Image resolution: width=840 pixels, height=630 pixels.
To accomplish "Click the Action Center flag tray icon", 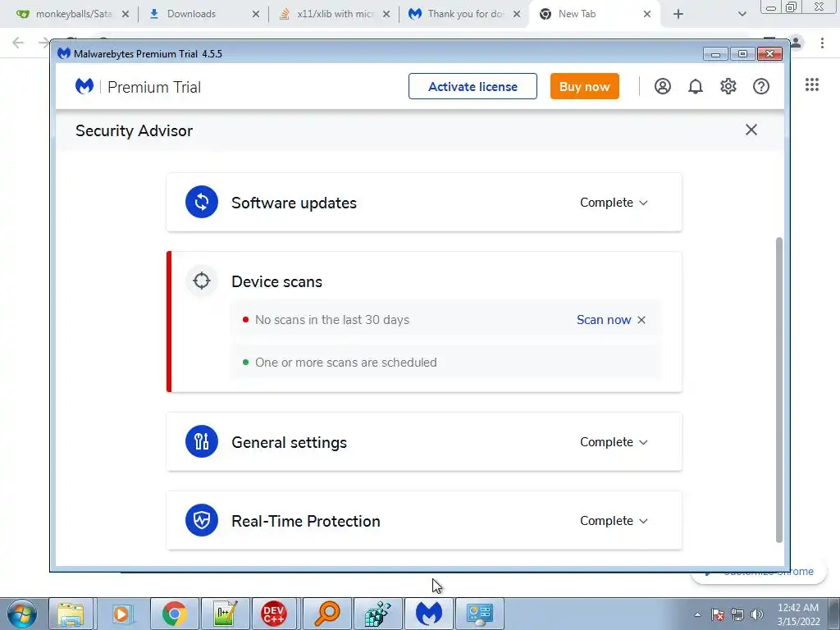I will 718,614.
